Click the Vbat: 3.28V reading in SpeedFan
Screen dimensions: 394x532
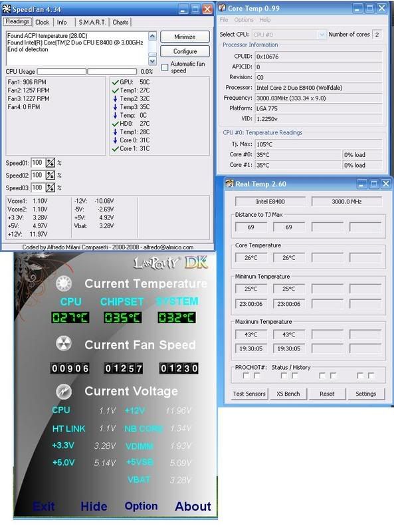(94, 226)
